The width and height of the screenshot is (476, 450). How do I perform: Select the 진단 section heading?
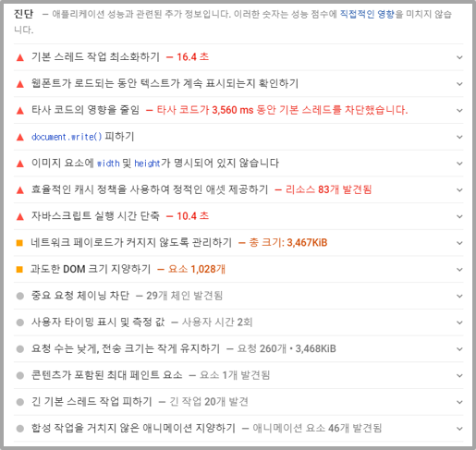coord(23,14)
